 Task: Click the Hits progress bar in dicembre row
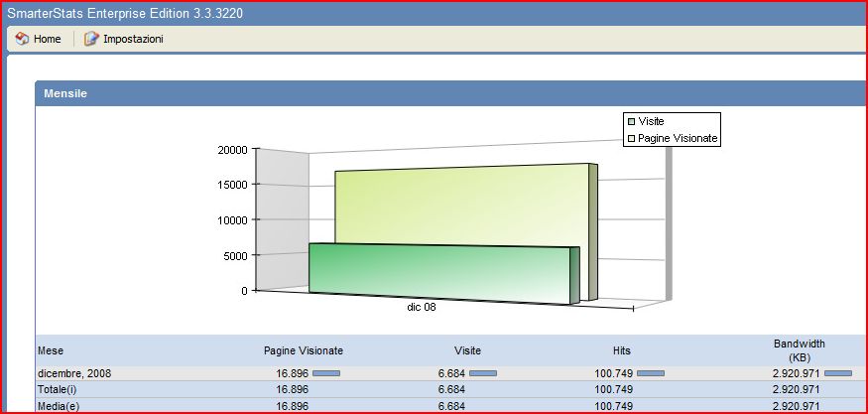651,373
